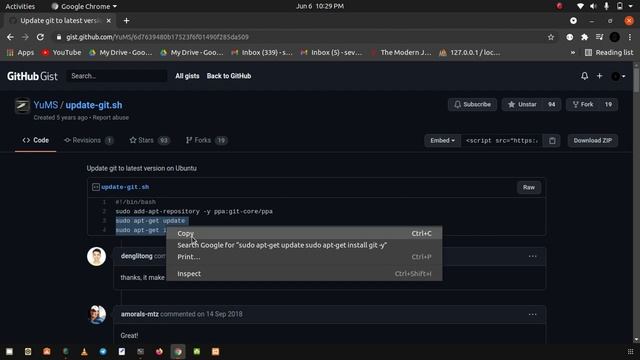
Task: Open the amorals-mtz username link
Action: coord(140,314)
